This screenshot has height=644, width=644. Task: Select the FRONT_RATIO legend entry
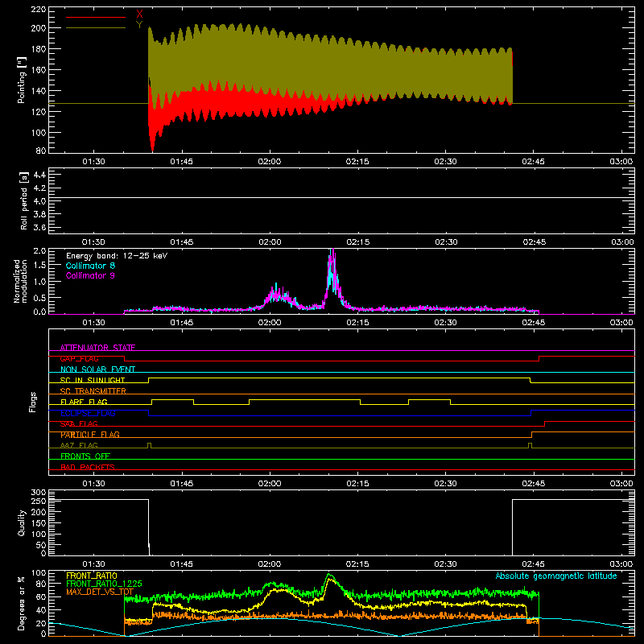(x=92, y=576)
